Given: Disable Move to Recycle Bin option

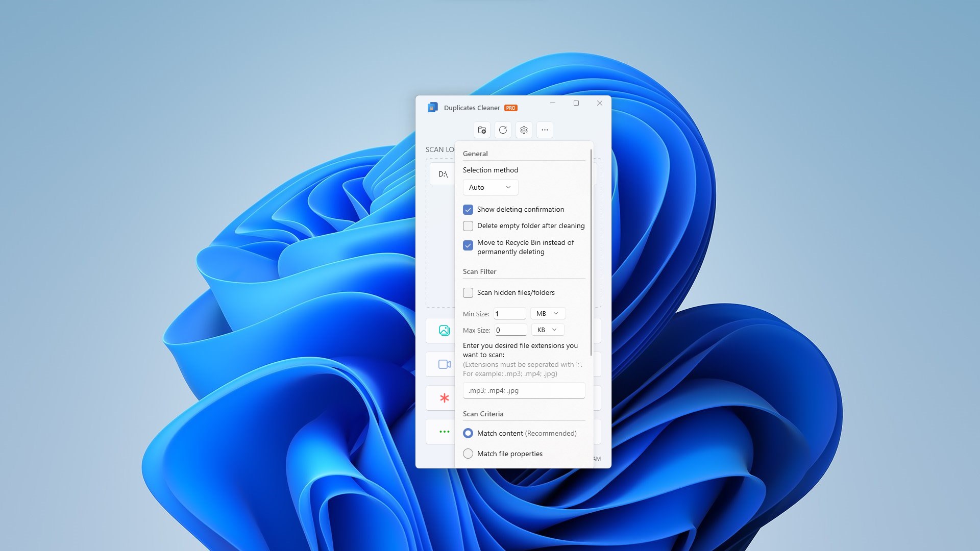Looking at the screenshot, I should click(x=468, y=245).
